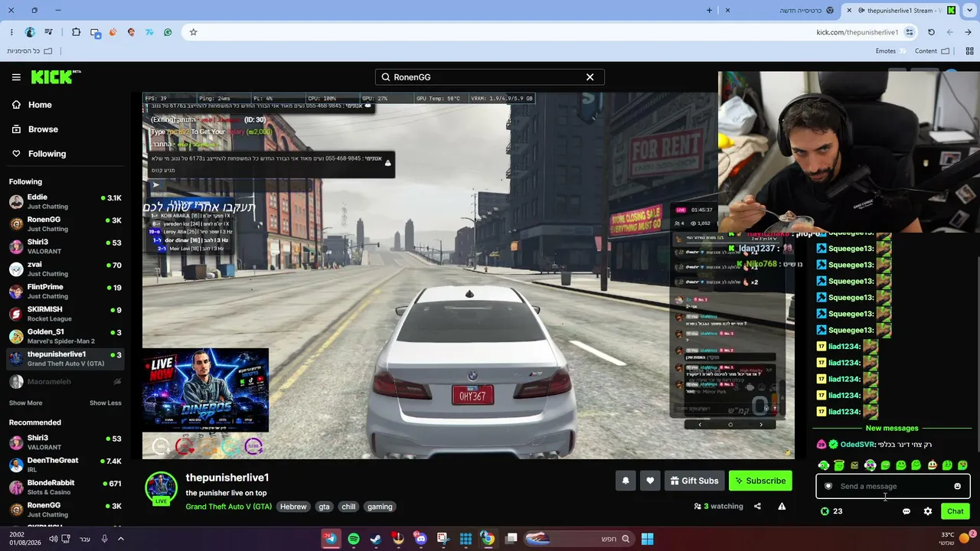The height and width of the screenshot is (551, 980).
Task: Open site information icon in the address bar
Action: (909, 32)
